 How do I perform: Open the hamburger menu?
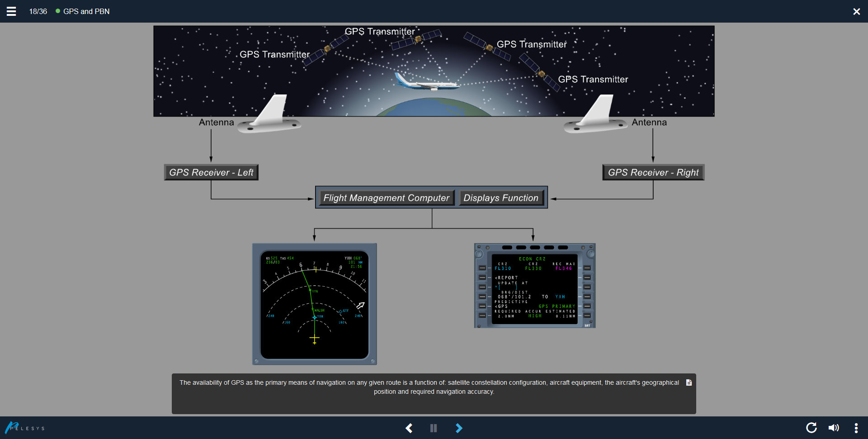[x=11, y=11]
